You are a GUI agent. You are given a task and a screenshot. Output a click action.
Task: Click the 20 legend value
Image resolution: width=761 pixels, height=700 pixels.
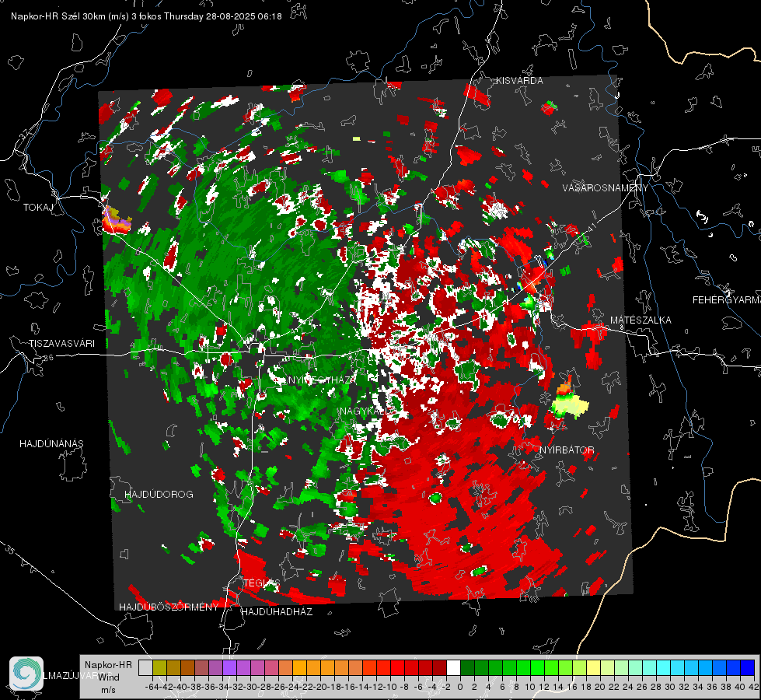click(600, 687)
